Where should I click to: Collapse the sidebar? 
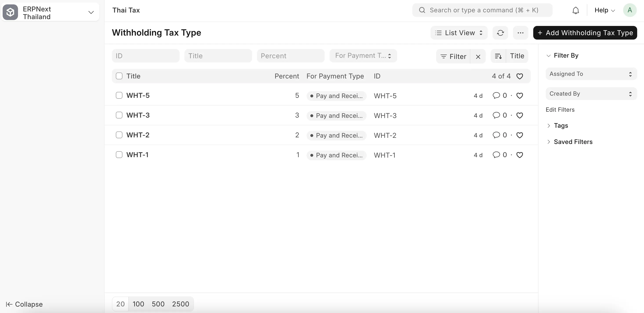(24, 304)
